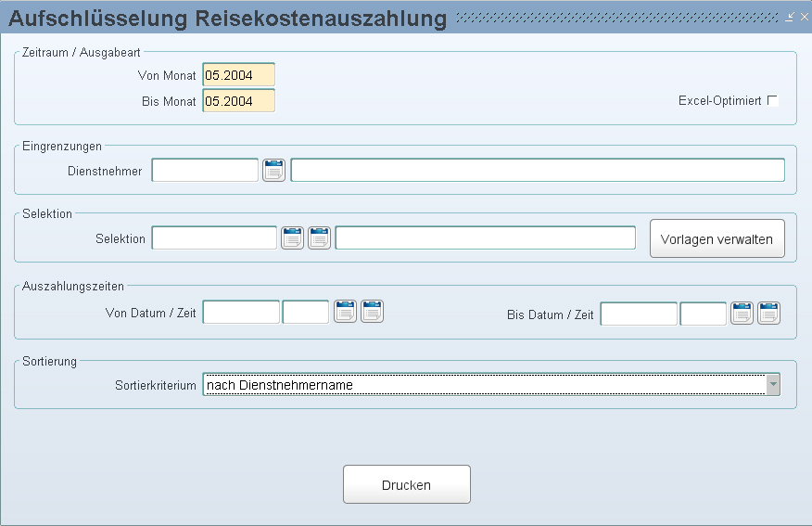The image size is (812, 526).
Task: Minimize the dialog using title bar arrow icon
Action: [790, 17]
